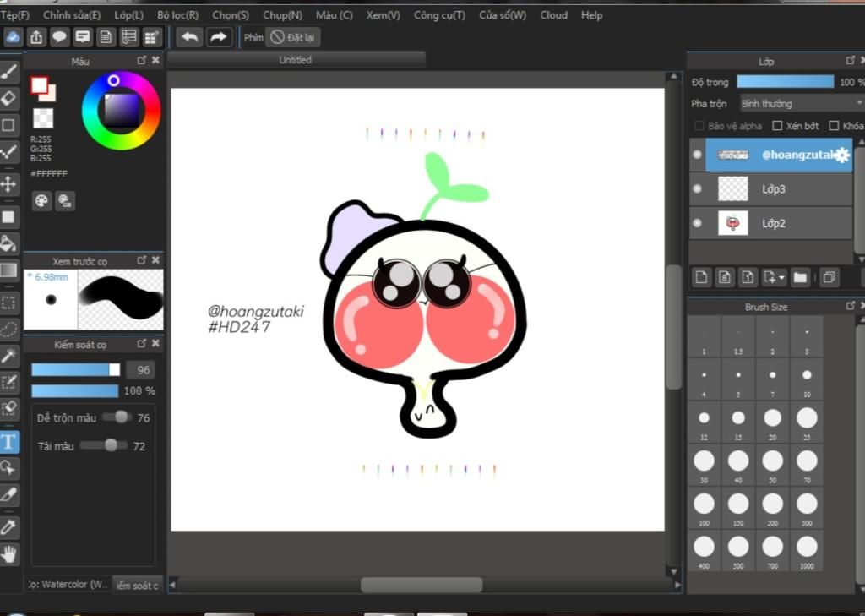Viewport: 865px width, 616px height.
Task: Undock the Xem trước cọ panel
Action: point(142,259)
